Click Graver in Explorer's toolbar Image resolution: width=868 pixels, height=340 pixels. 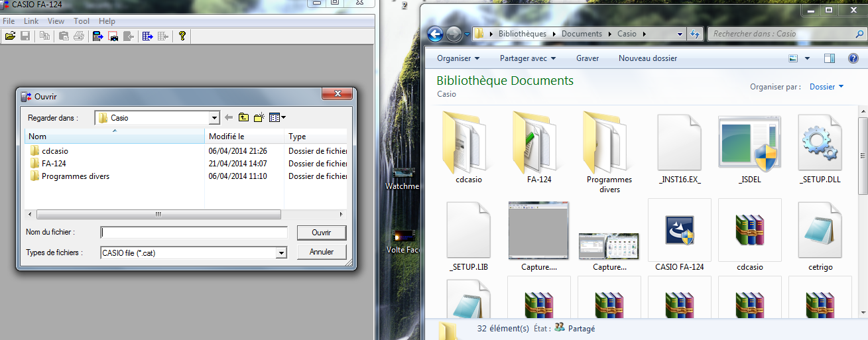pos(588,58)
